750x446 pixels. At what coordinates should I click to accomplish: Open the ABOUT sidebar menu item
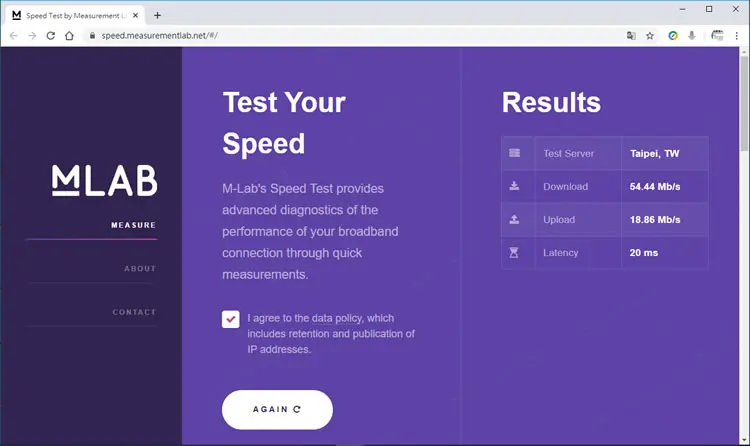[140, 268]
